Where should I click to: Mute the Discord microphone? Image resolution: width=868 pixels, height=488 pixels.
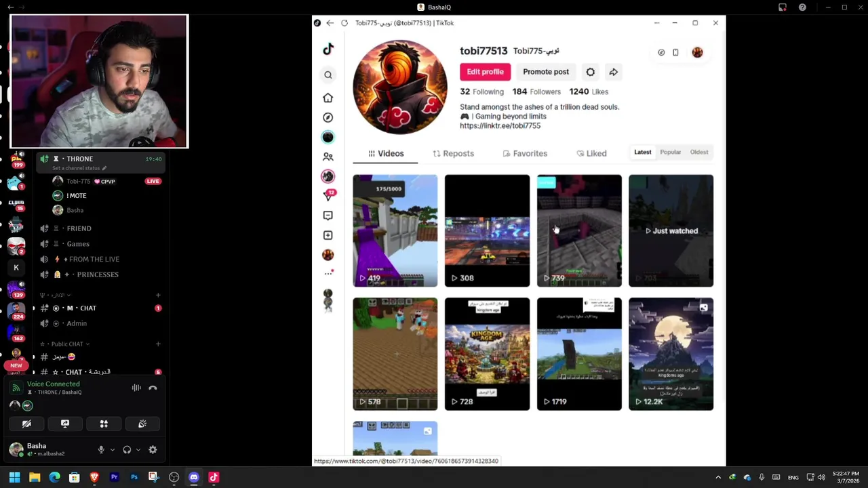[101, 449]
